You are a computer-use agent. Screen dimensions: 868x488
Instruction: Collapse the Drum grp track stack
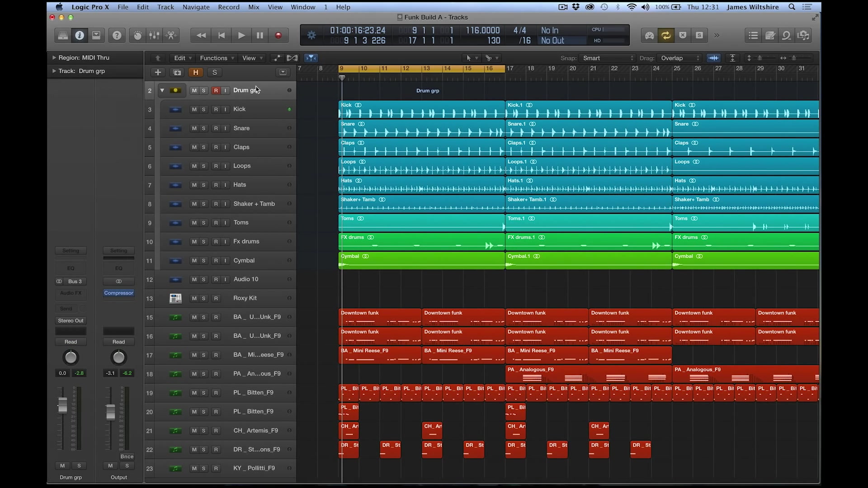pyautogui.click(x=162, y=90)
